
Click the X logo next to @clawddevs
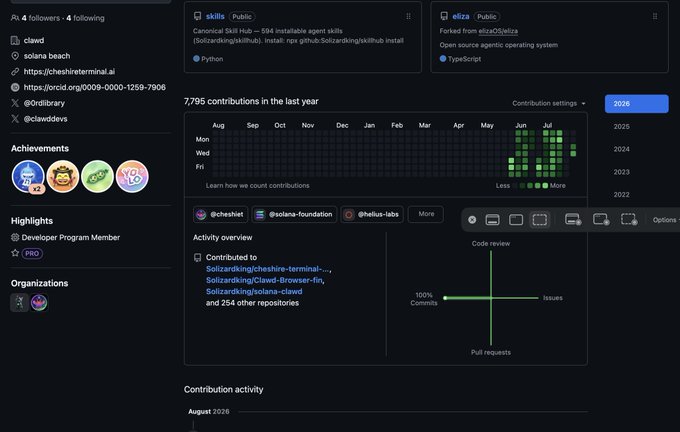15,119
